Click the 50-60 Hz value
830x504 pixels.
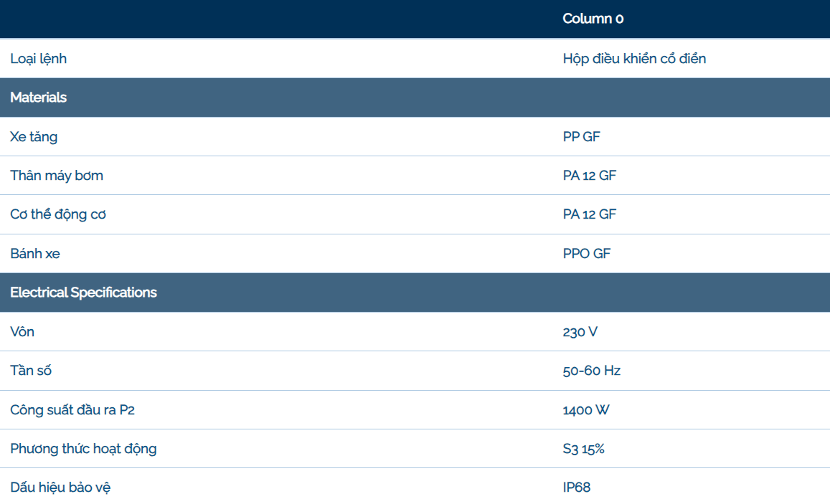pyautogui.click(x=591, y=371)
